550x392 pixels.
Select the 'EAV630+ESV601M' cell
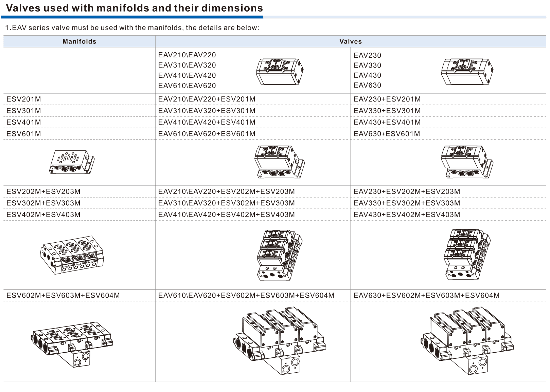click(x=448, y=134)
